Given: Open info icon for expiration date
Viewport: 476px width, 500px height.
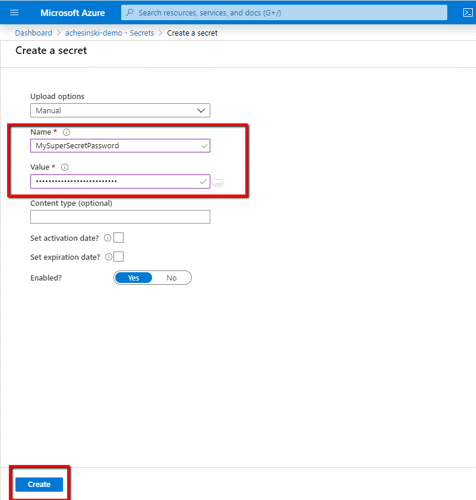Looking at the screenshot, I should coord(108,257).
